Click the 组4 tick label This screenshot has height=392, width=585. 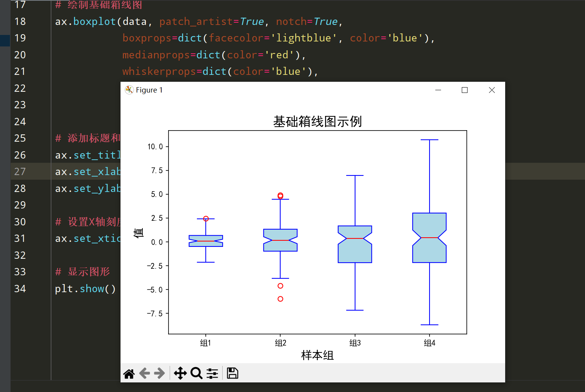430,343
